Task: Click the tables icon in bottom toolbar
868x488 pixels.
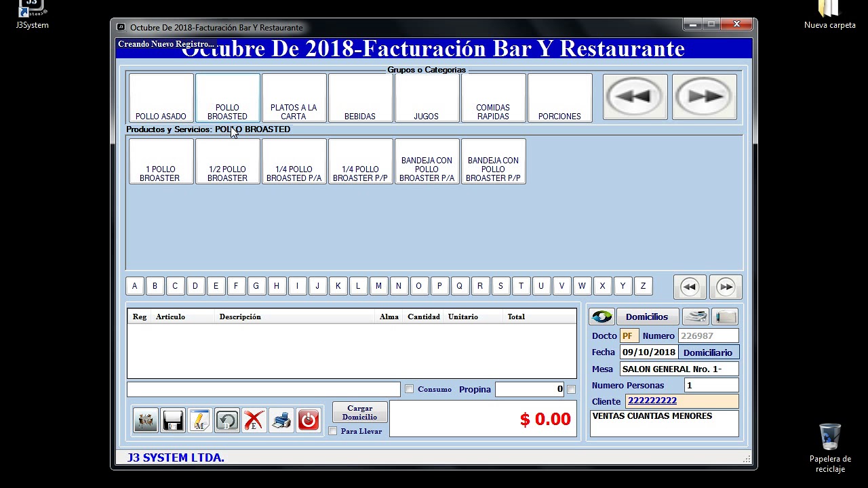Action: (x=146, y=420)
